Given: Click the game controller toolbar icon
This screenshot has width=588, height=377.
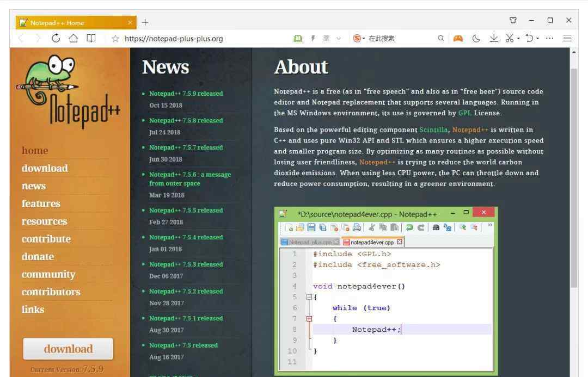Looking at the screenshot, I should (x=458, y=38).
